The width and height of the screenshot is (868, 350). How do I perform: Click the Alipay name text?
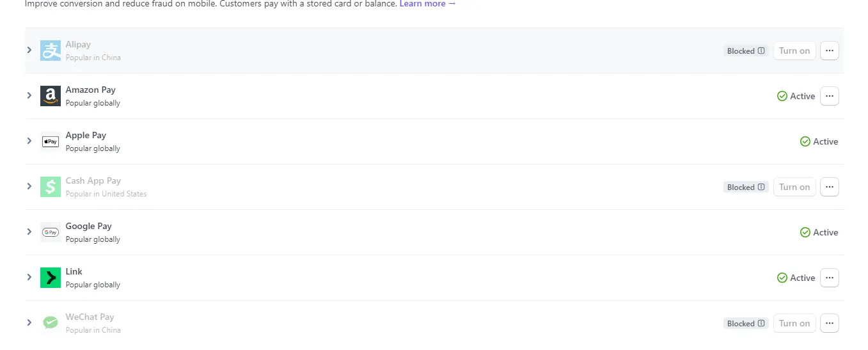[x=78, y=44]
